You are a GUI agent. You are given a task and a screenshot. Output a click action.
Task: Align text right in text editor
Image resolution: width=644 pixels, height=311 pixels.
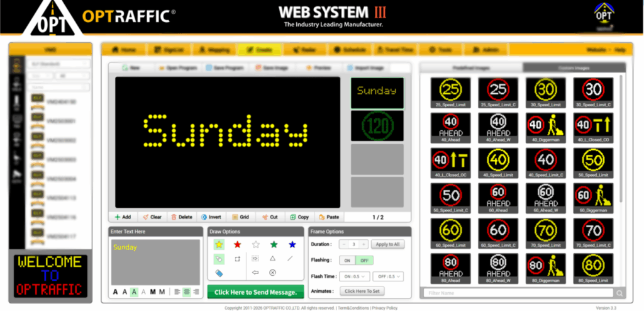tap(196, 291)
